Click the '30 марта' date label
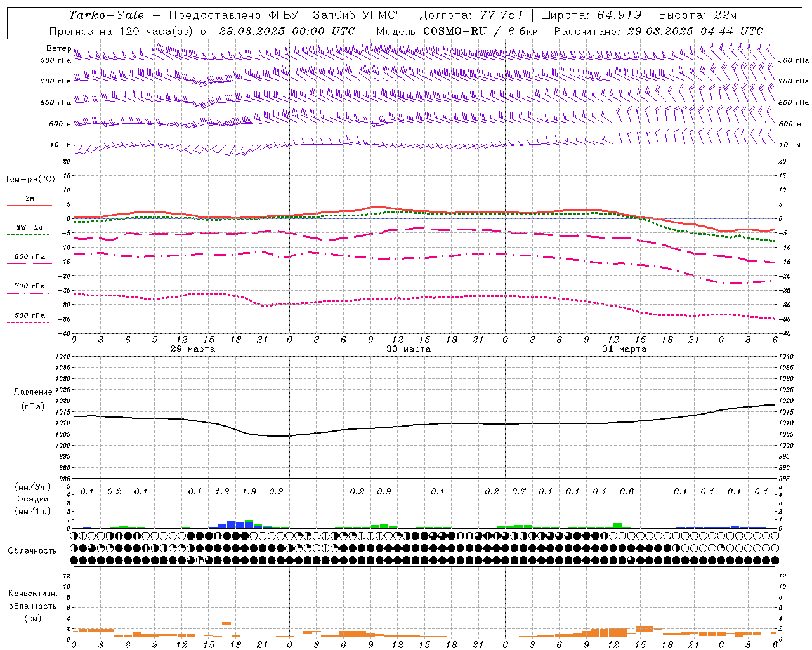812x650 pixels. point(409,349)
